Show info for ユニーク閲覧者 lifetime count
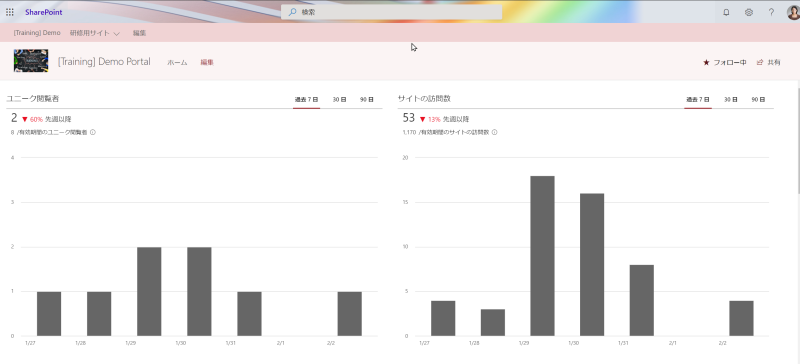This screenshot has width=800, height=364. coord(93,132)
